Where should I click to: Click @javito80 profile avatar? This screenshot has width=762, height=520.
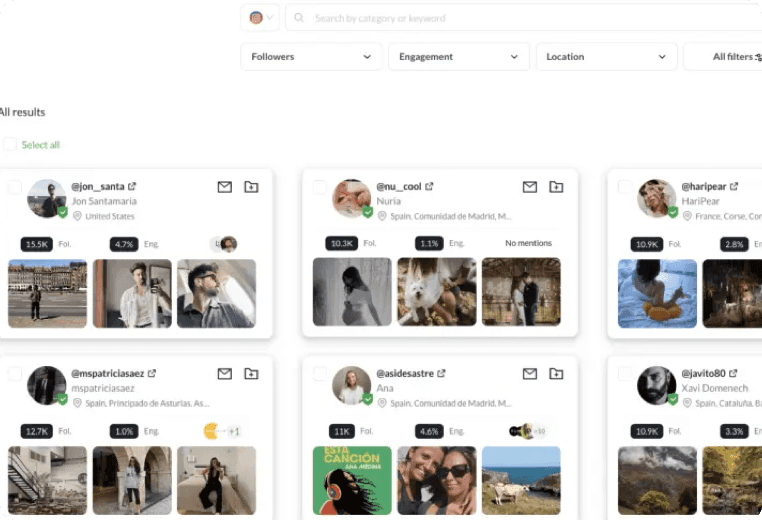click(x=657, y=385)
